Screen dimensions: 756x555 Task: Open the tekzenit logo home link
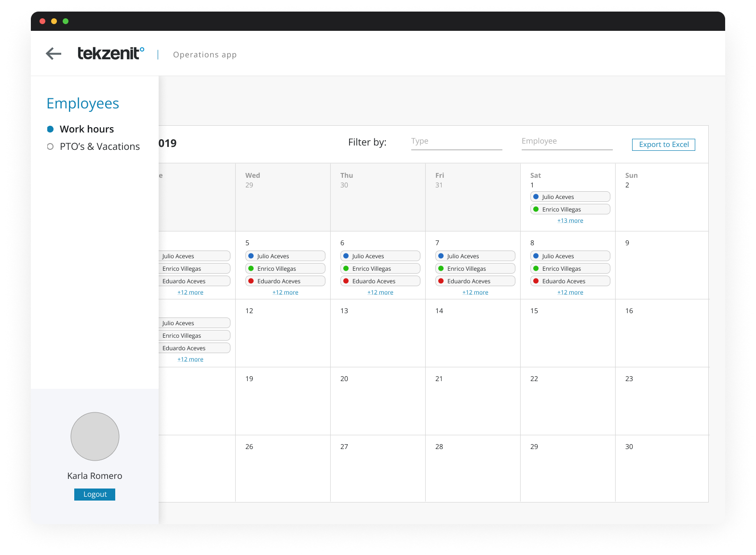pos(111,53)
